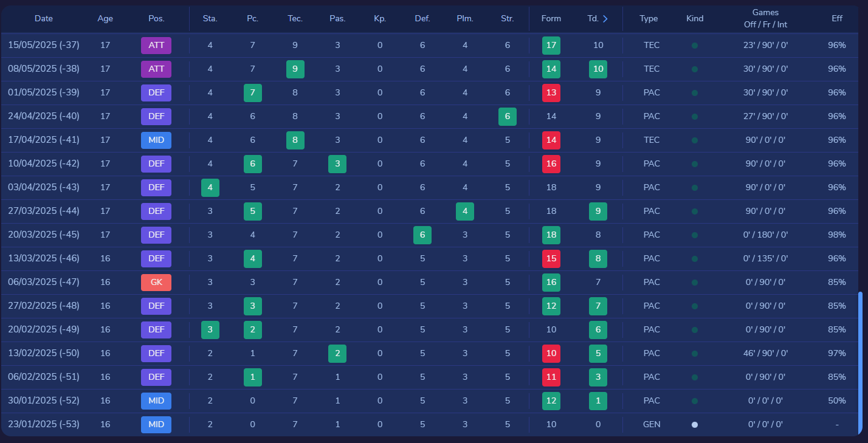Sort by the Date column header
The height and width of the screenshot is (443, 868).
44,19
